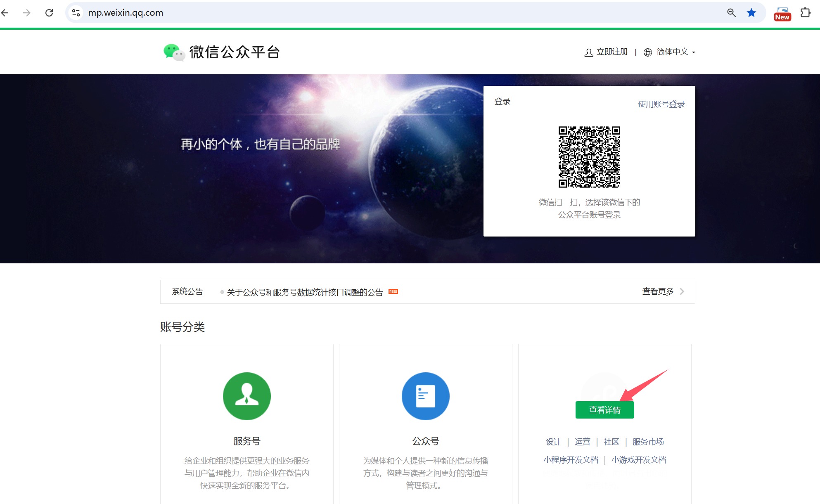Click the green 查看详情 button
820x504 pixels.
[x=605, y=410]
